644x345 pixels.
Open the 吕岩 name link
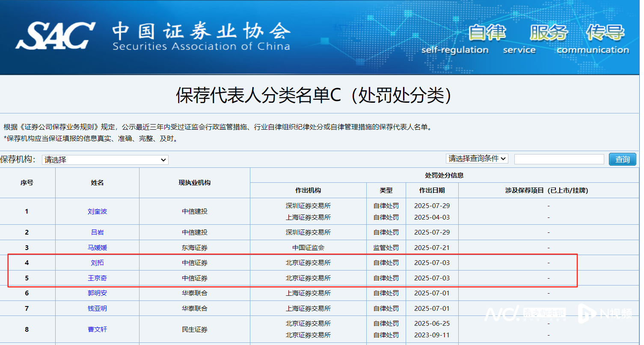97,232
